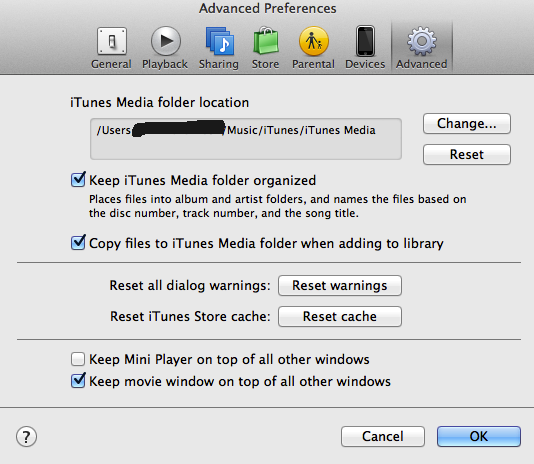Cancel the preferences dialog
Viewport: 534px width, 464px height.
click(x=383, y=436)
